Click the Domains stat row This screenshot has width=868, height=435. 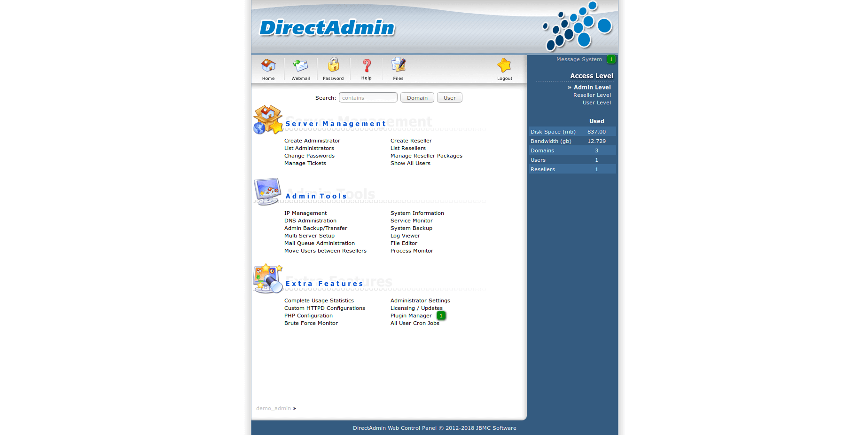tap(572, 150)
